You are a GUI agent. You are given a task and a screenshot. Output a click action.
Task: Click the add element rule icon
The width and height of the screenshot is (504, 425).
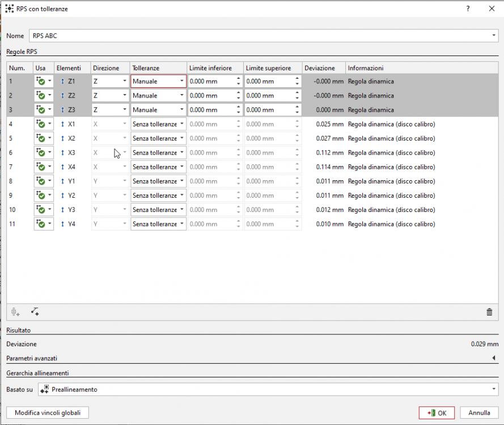(16, 312)
